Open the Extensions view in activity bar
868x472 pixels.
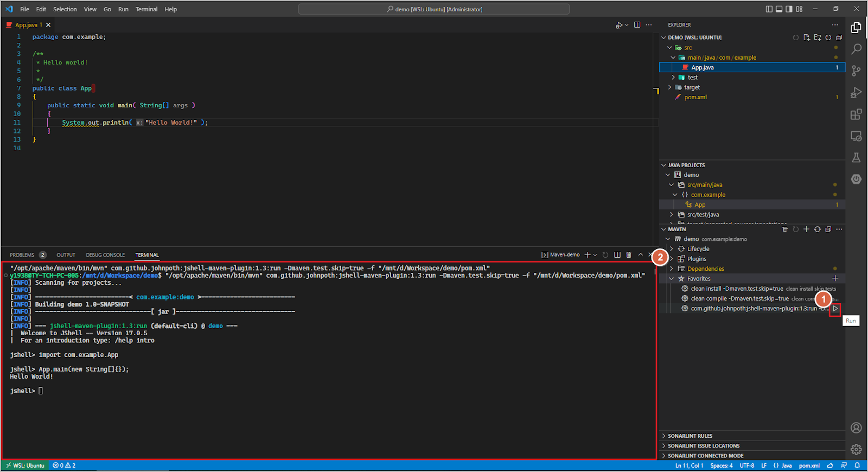click(856, 114)
